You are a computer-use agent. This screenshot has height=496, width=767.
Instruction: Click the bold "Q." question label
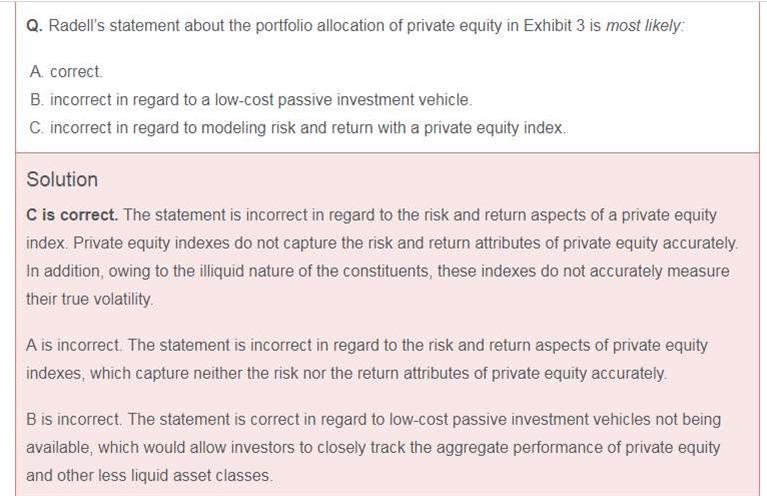tap(34, 26)
